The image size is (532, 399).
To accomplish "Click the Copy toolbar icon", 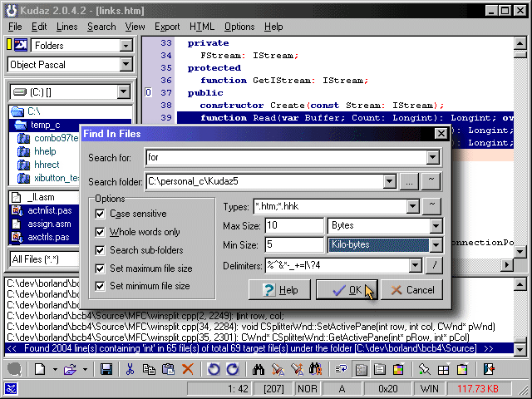I will (149, 369).
